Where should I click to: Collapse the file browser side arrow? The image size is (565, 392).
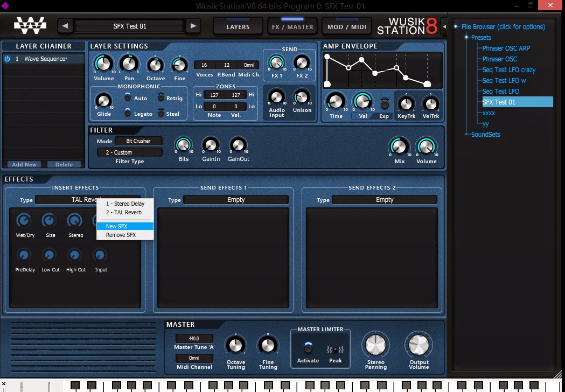[444, 27]
